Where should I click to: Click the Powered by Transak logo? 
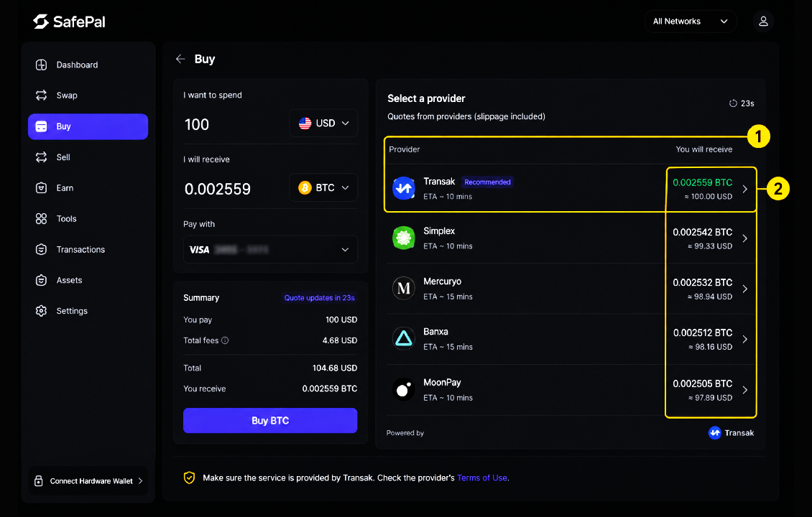point(732,433)
